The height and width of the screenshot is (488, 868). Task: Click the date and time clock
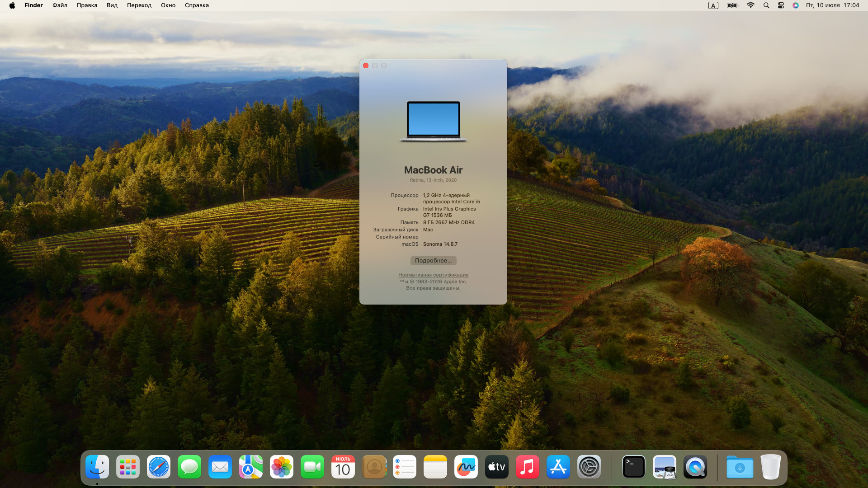832,5
